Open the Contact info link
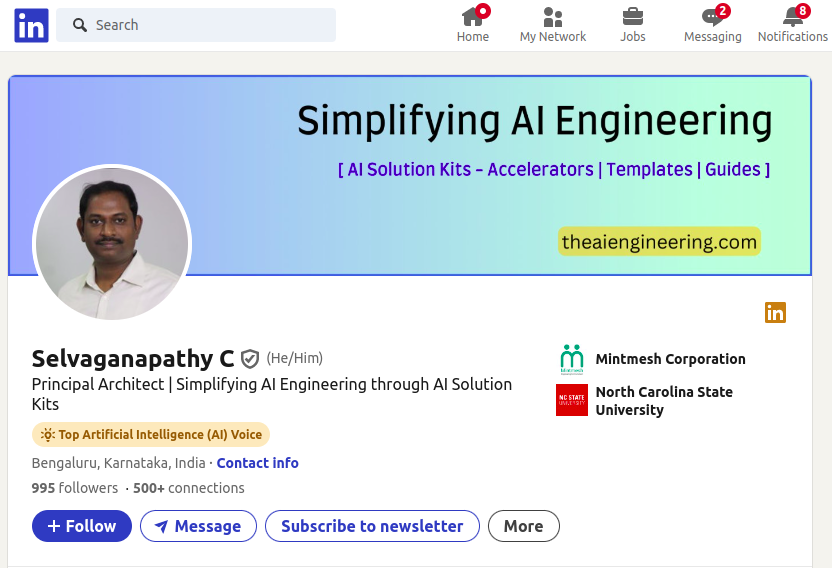The height and width of the screenshot is (568, 832). tap(257, 463)
